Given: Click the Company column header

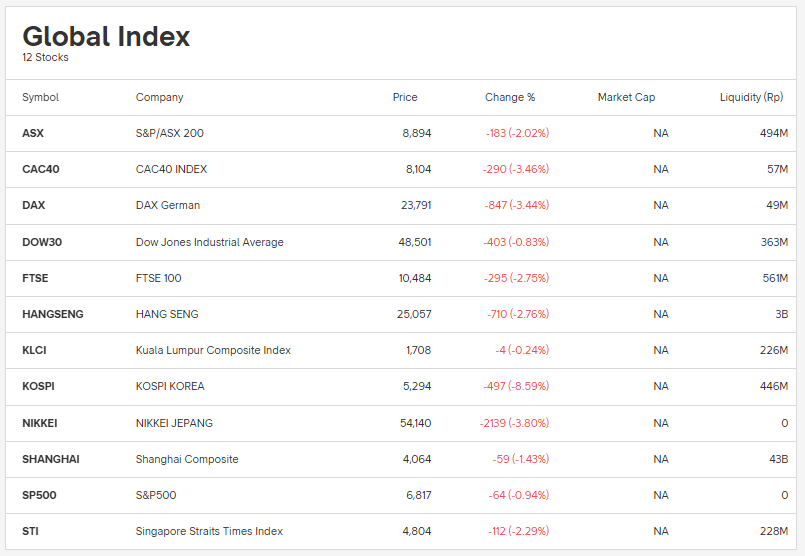Looking at the screenshot, I should click(159, 97).
